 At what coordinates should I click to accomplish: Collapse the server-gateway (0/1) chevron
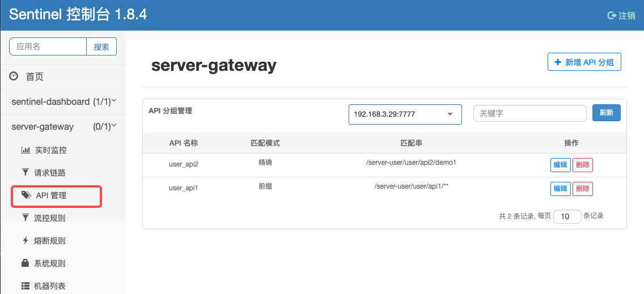[114, 126]
